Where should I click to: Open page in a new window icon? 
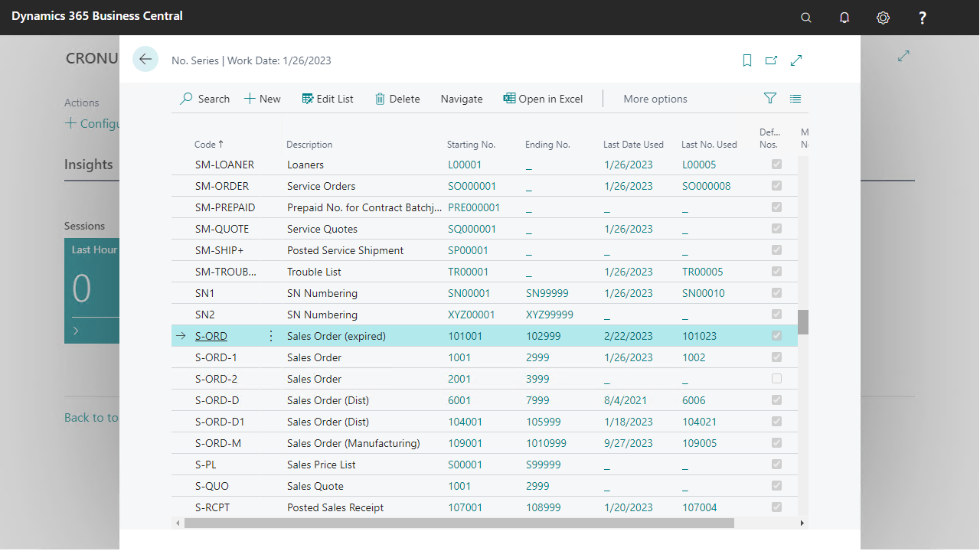pos(771,60)
